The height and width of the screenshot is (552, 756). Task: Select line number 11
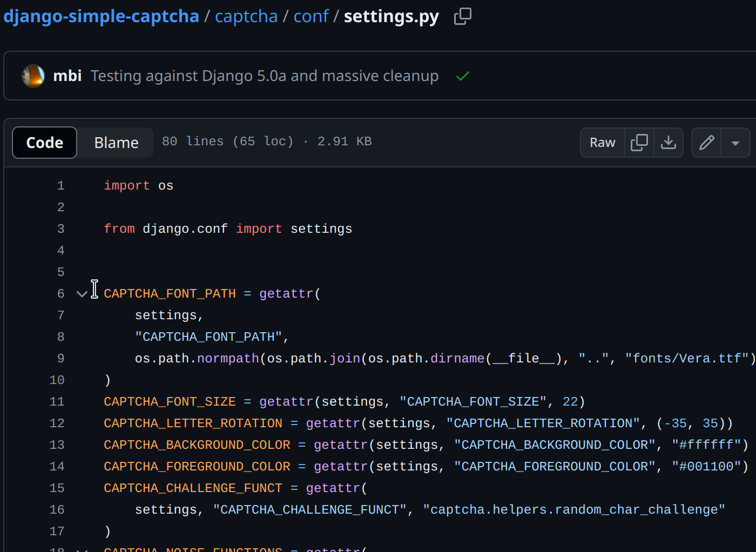click(x=57, y=402)
